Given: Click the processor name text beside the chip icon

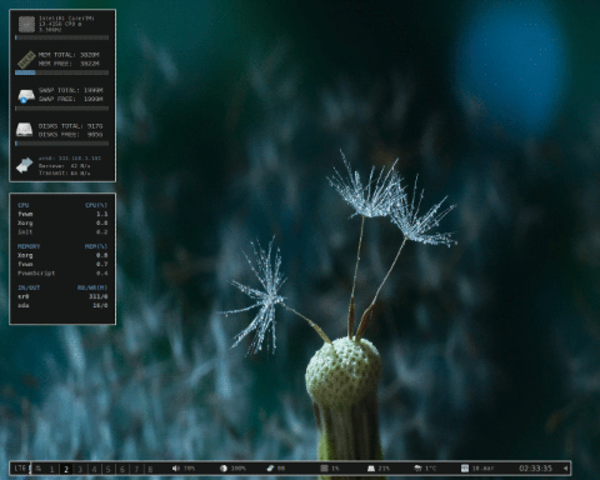Looking at the screenshot, I should pos(67,24).
